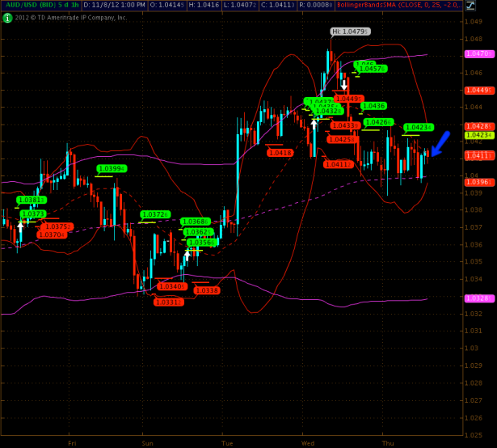Screen dimensions: 497x448
Task: Click the date field D: 11/8/12
Action: 114,5
